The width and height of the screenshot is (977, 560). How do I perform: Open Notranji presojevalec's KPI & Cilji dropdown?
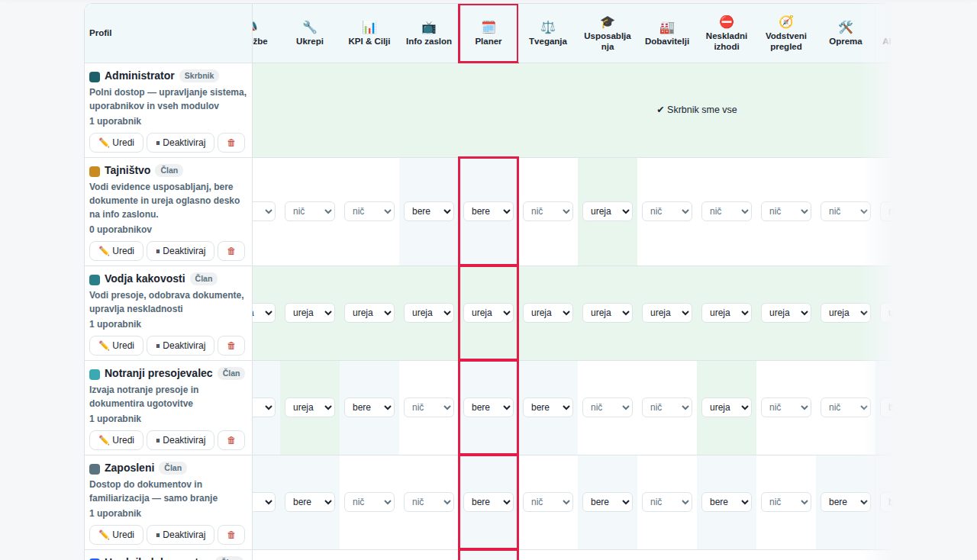tap(369, 407)
